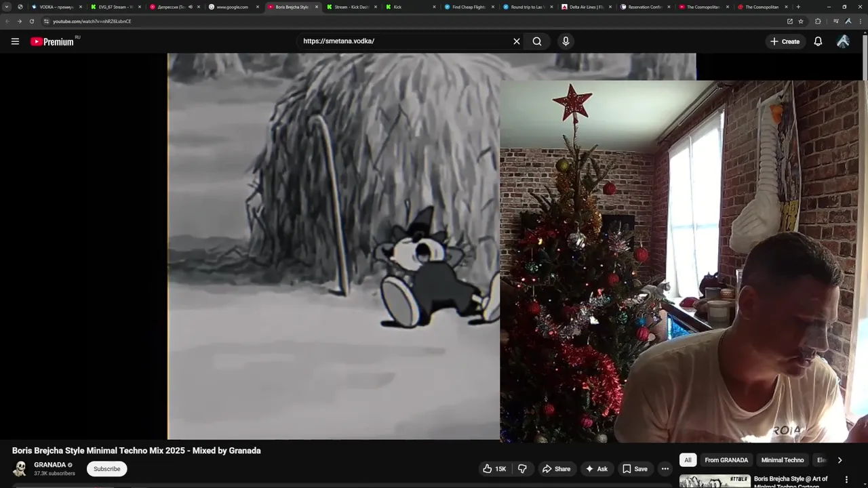This screenshot has width=868, height=488.
Task: Show more filter chips with right chevron
Action: pyautogui.click(x=840, y=460)
